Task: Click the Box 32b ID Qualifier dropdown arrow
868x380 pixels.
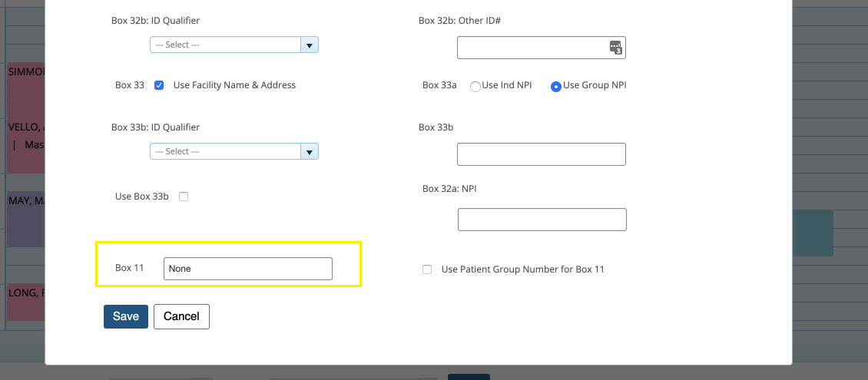Action: point(310,45)
